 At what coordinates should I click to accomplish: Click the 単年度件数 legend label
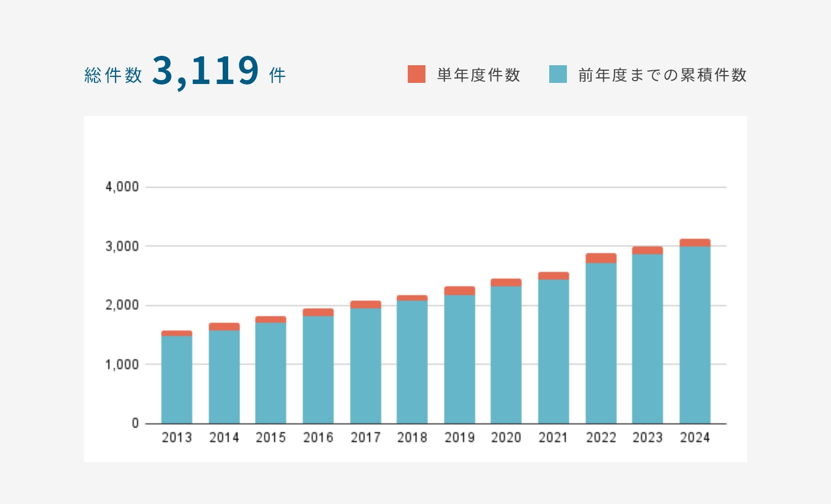478,75
